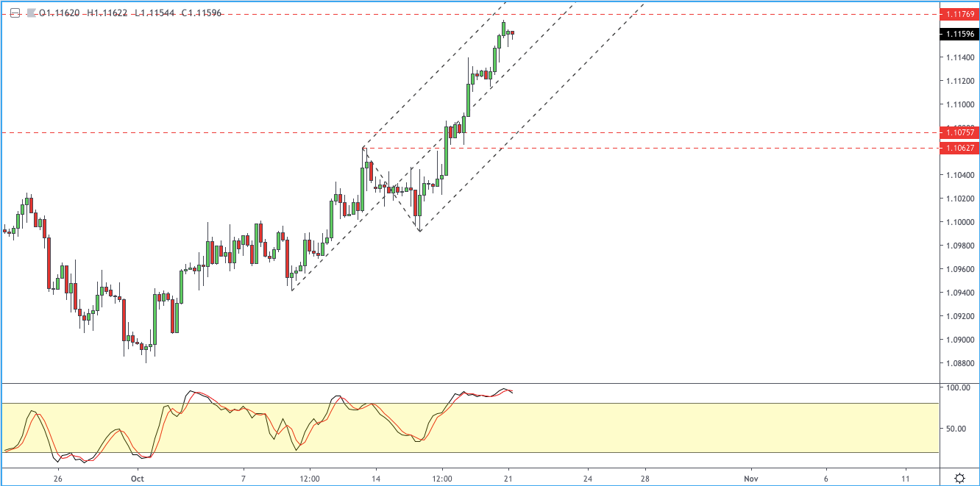
Task: Select the red dashed horizontal line at 1.10757
Action: (x=471, y=132)
